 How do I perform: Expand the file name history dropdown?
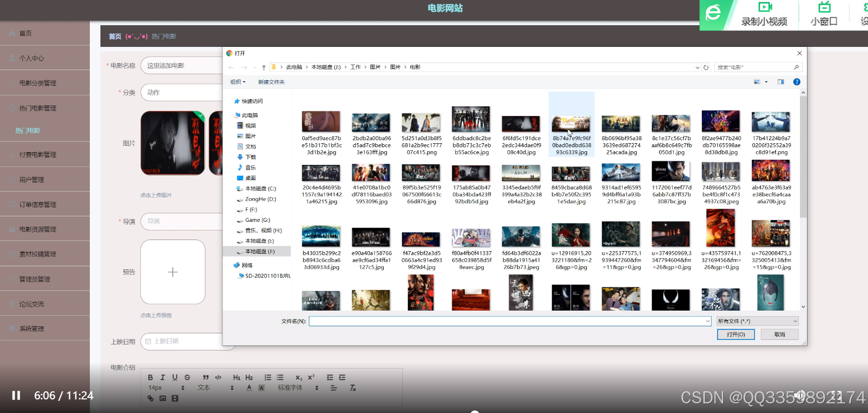click(708, 321)
